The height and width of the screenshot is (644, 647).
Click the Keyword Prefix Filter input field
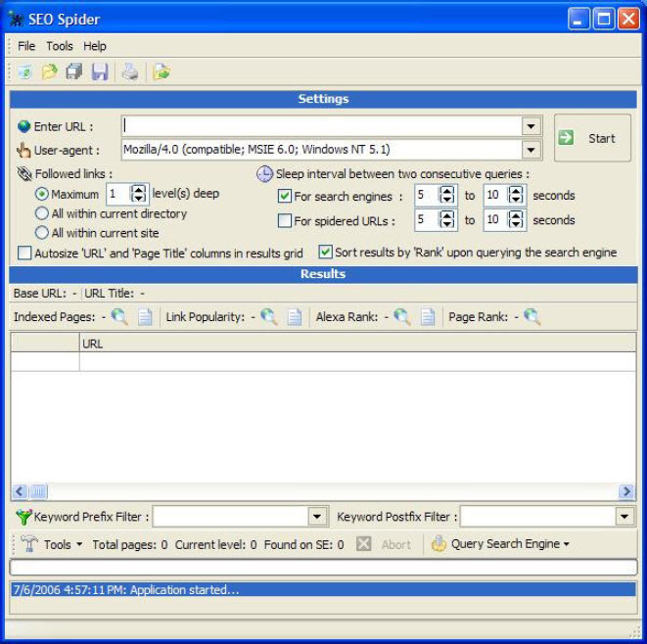[231, 517]
